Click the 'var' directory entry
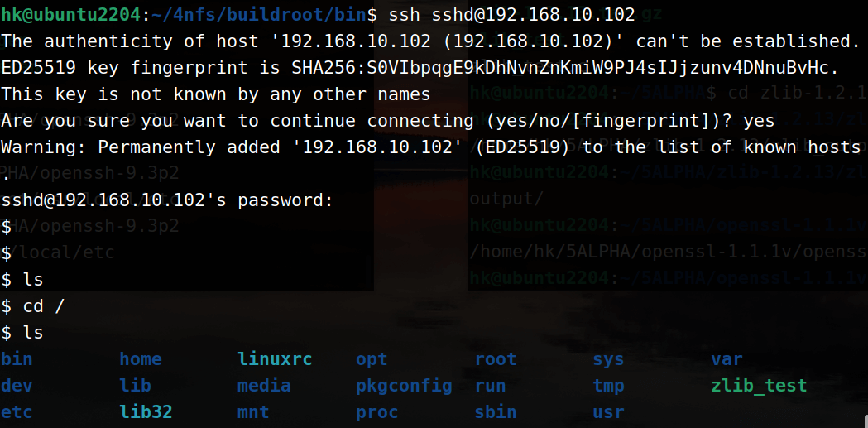 tap(727, 359)
